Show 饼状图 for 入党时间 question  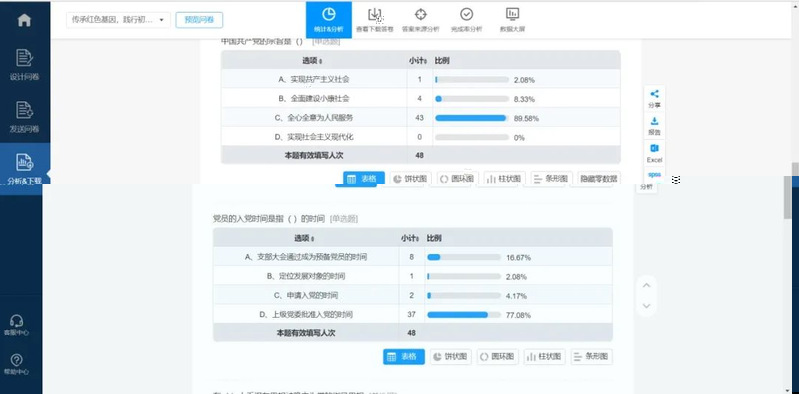pos(451,356)
